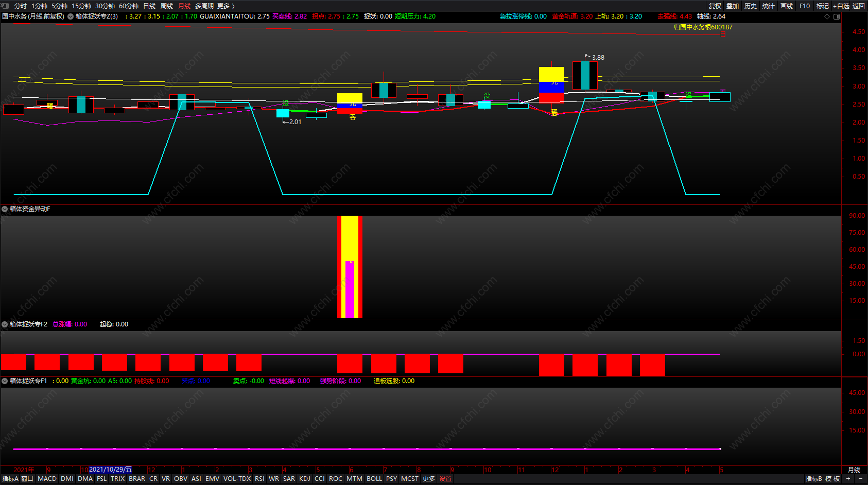Toggle the side panel icon at top right
Viewport: 868px width, 485px height.
(x=837, y=16)
